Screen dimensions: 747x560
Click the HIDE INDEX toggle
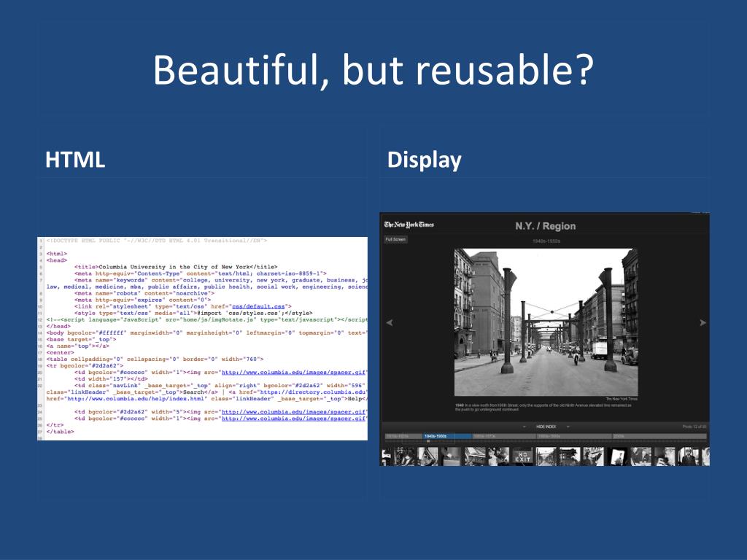tap(546, 427)
